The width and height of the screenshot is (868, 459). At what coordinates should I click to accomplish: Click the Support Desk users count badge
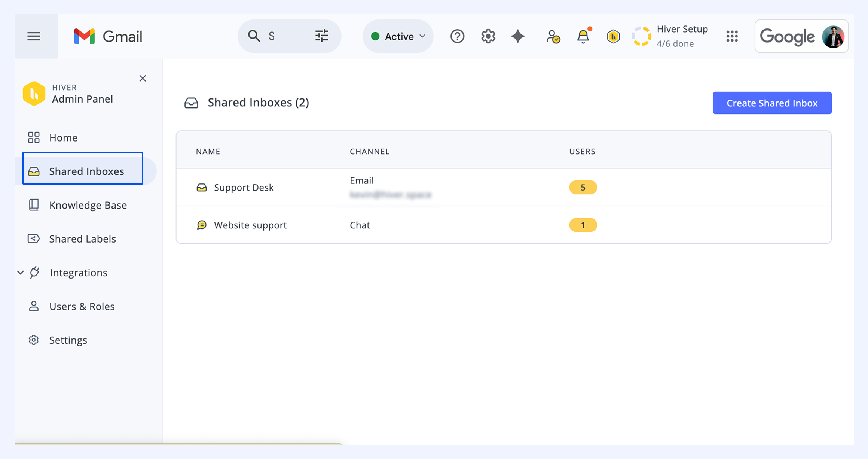tap(583, 187)
